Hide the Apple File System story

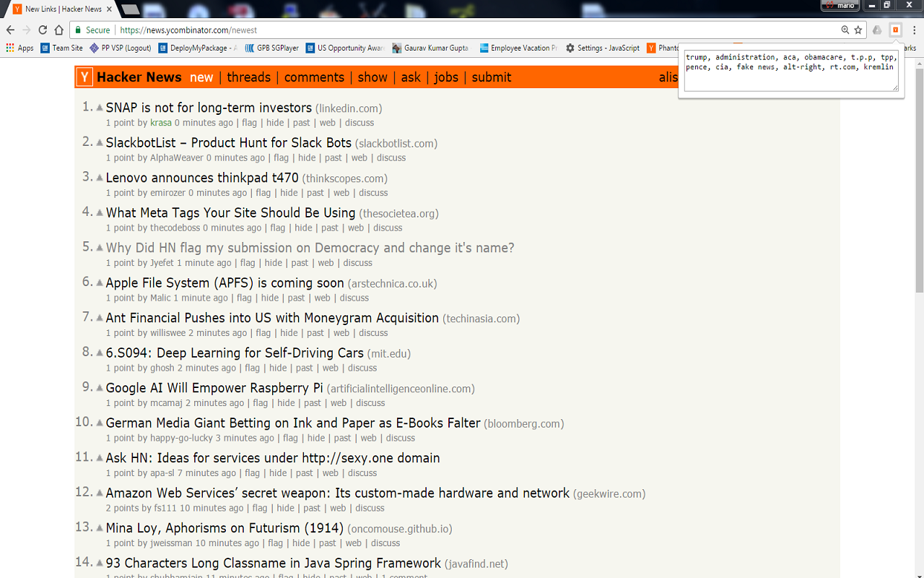click(270, 298)
